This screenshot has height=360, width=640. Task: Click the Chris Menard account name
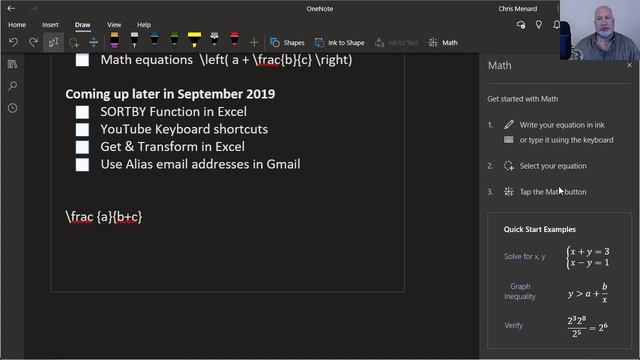pyautogui.click(x=518, y=9)
